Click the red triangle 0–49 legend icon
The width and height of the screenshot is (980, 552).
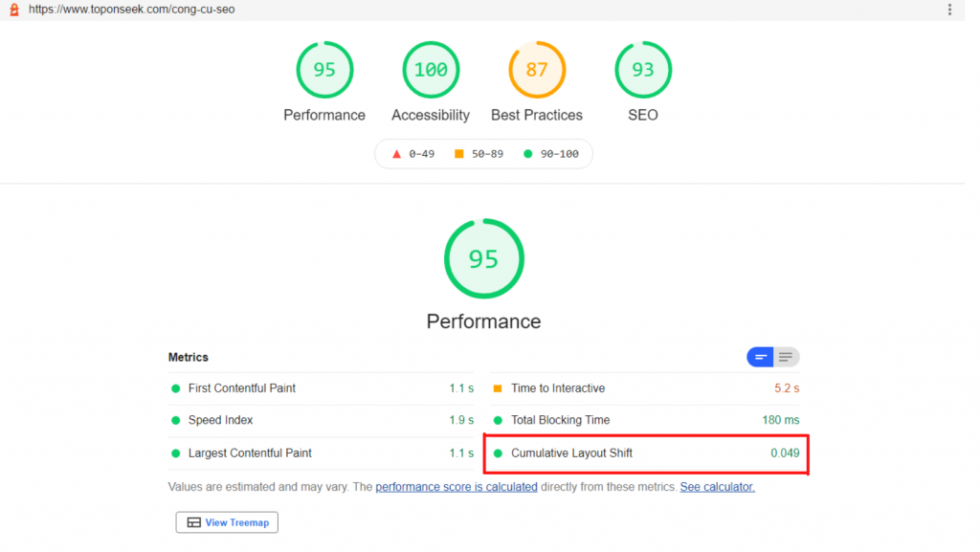pyautogui.click(x=396, y=154)
